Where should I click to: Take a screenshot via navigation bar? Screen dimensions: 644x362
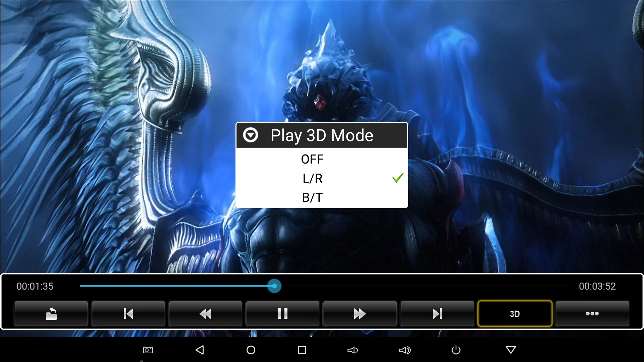click(x=148, y=350)
